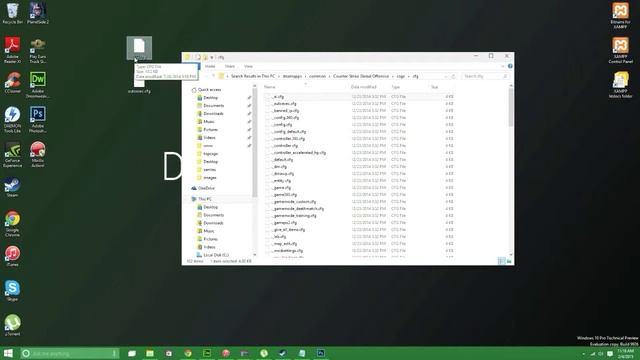
Task: Launch Adobe Photoshop from the desktop
Action: [x=38, y=120]
